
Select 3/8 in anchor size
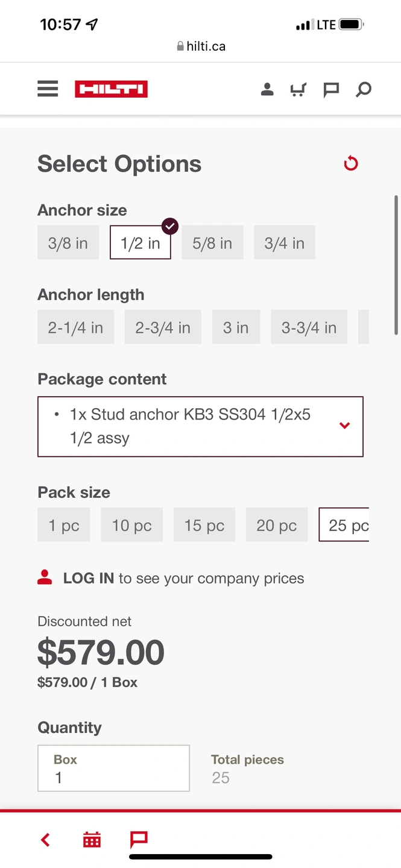pos(68,243)
